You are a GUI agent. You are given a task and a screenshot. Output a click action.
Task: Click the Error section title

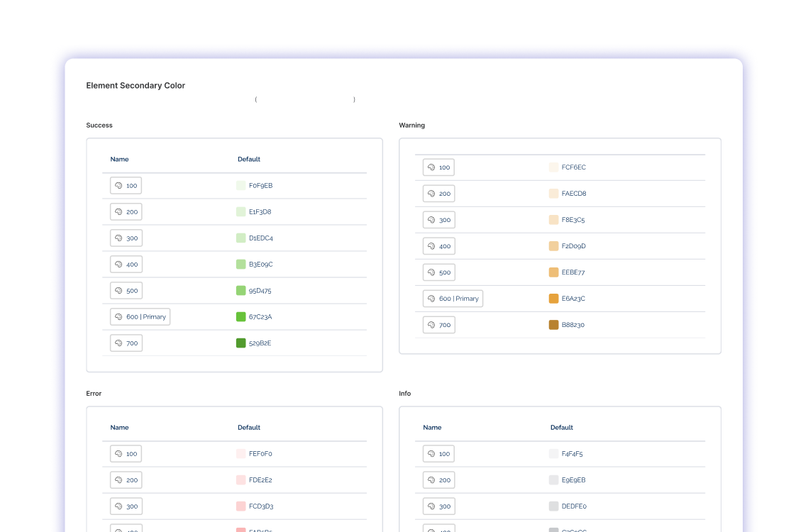tap(94, 394)
